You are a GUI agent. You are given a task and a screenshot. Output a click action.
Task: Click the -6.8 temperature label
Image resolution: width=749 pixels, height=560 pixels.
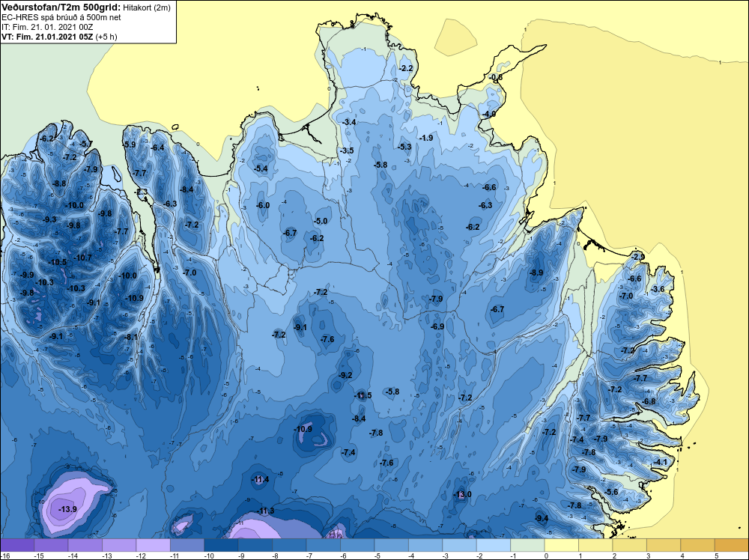pyautogui.click(x=649, y=401)
